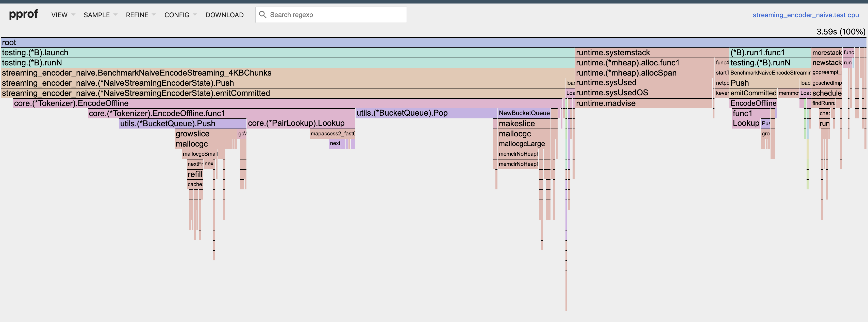
Task: Open the REFINE dropdown menu
Action: point(137,15)
